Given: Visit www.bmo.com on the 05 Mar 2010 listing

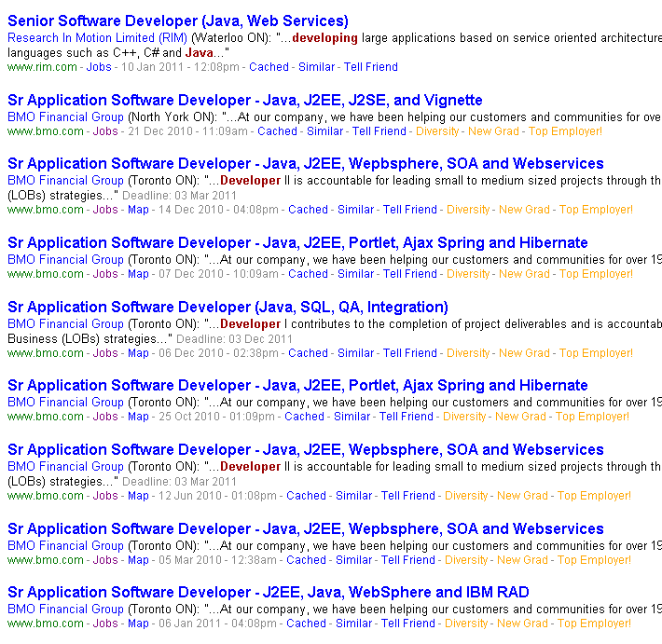Looking at the screenshot, I should [x=45, y=560].
